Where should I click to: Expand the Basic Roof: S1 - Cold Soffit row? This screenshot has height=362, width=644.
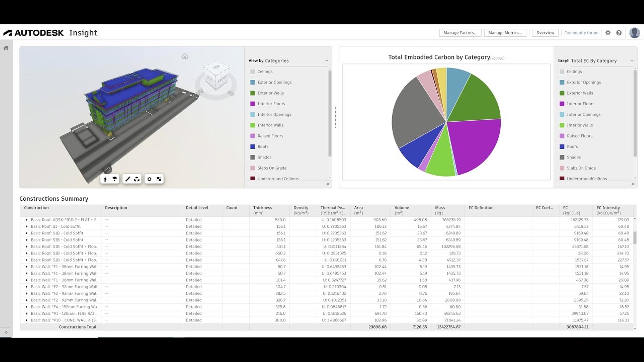pyautogui.click(x=27, y=227)
